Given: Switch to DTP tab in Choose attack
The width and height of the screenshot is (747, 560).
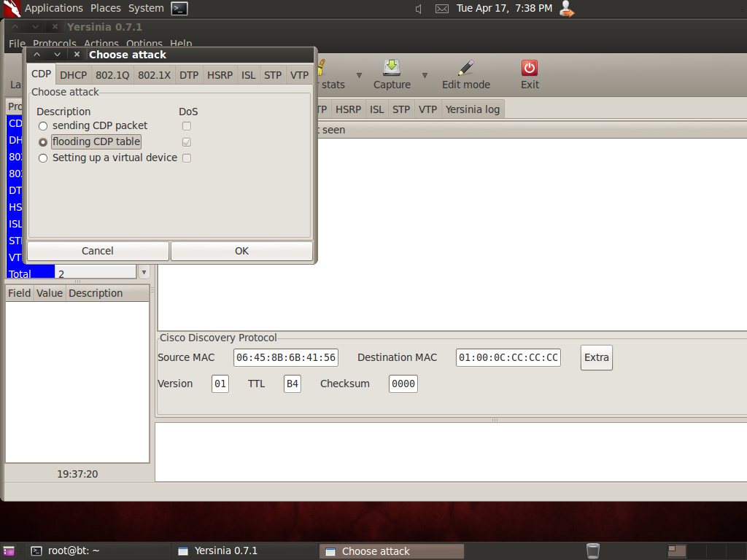Looking at the screenshot, I should click(x=189, y=75).
